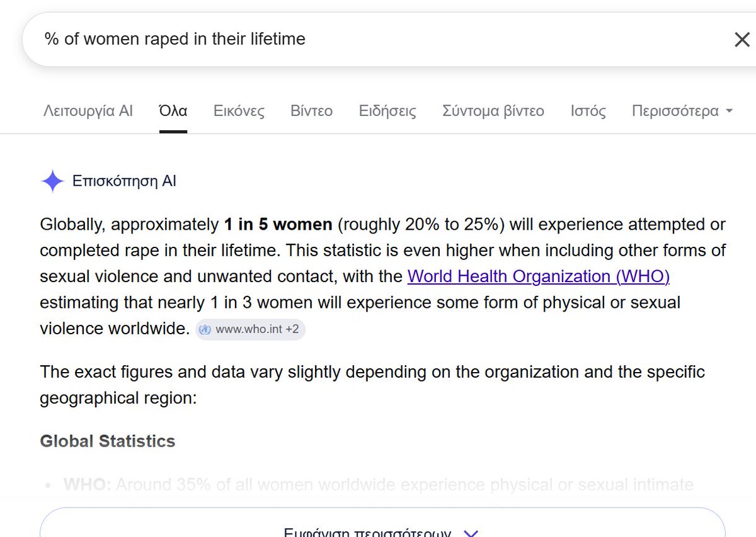Open the Βίντεο results tab
This screenshot has width=756, height=537.
(x=312, y=111)
